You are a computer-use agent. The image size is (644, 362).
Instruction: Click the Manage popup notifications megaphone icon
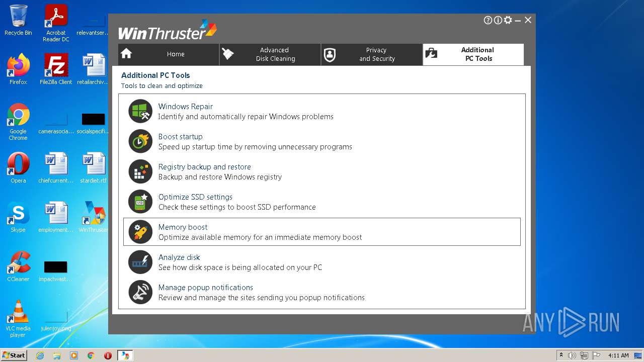pos(140,292)
